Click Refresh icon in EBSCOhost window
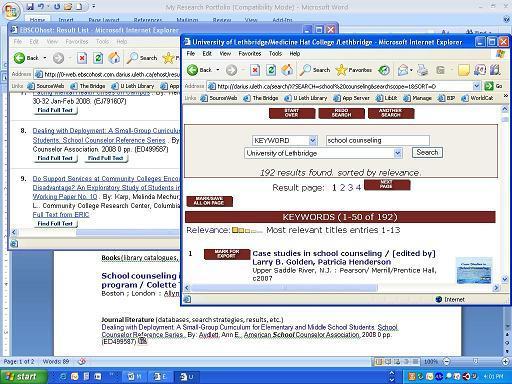This screenshot has height=384, width=512. tap(98, 58)
